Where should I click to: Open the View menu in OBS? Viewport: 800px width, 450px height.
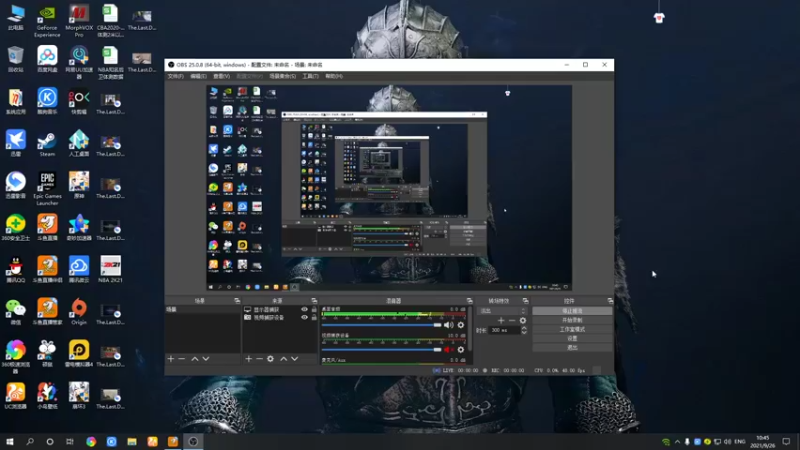(221, 76)
